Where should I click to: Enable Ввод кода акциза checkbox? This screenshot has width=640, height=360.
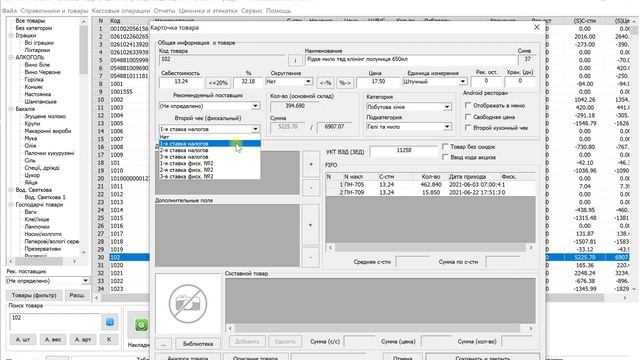pos(445,157)
